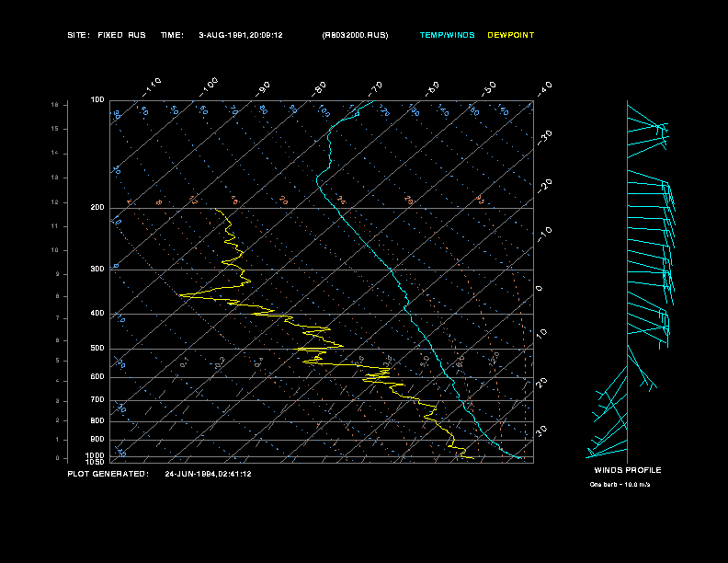The image size is (728, 563).
Task: Click the 20 isotherm label on right edge
Action: 541,383
